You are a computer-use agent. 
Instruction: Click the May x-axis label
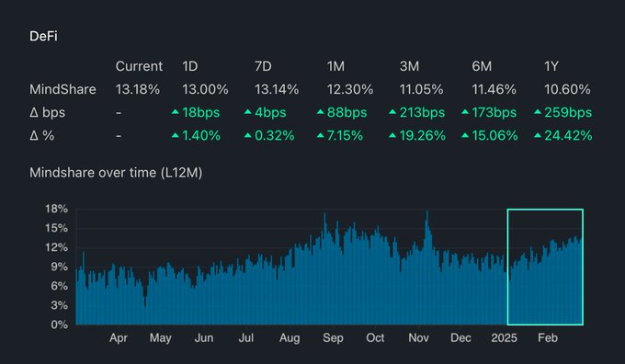click(x=161, y=338)
